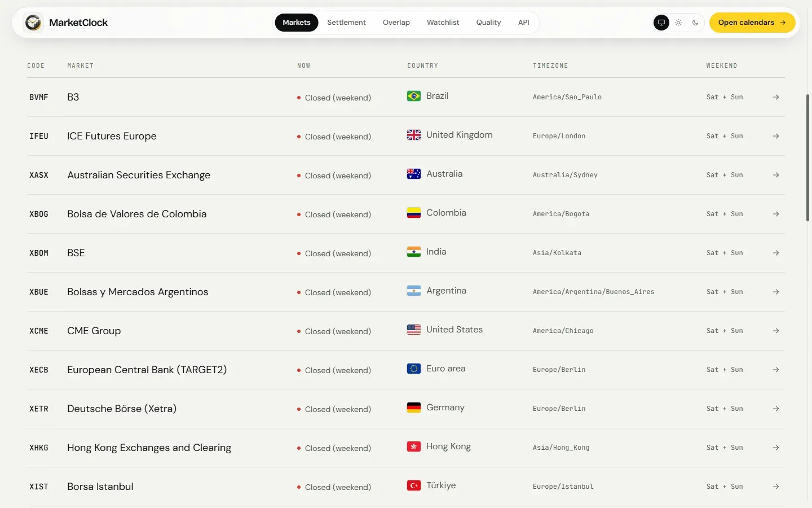Select the system theme monitor icon

[x=661, y=23]
